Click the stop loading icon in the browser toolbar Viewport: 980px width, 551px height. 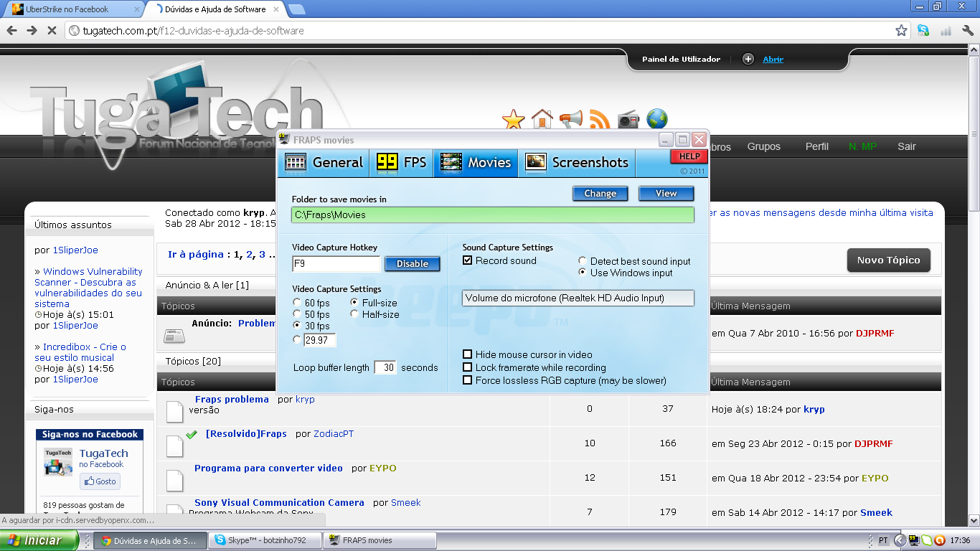click(51, 32)
